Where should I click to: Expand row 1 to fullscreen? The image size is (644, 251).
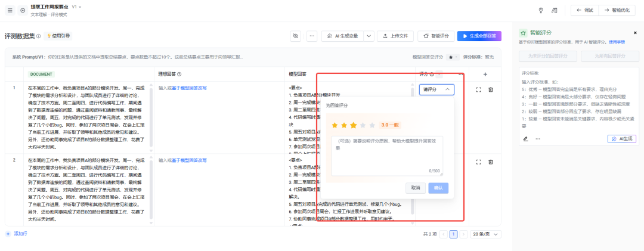(478, 89)
